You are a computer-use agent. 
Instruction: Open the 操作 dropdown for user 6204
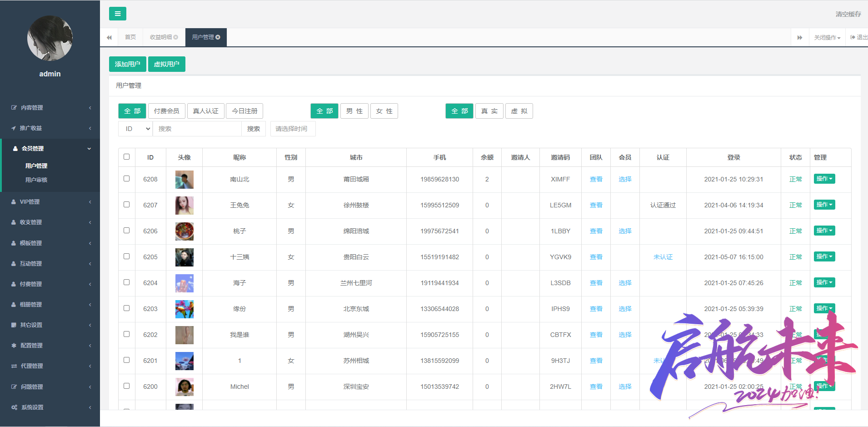click(x=824, y=282)
